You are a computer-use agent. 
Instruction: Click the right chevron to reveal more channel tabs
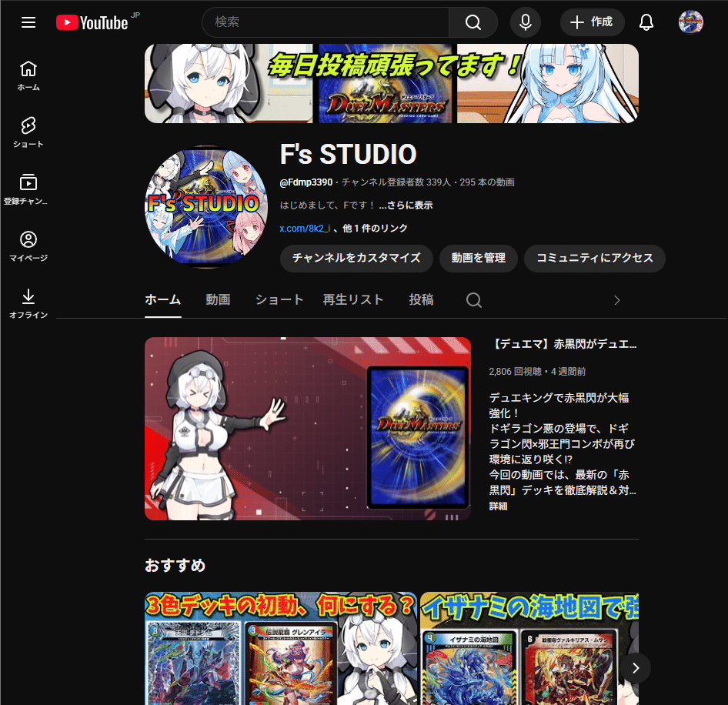coord(616,300)
